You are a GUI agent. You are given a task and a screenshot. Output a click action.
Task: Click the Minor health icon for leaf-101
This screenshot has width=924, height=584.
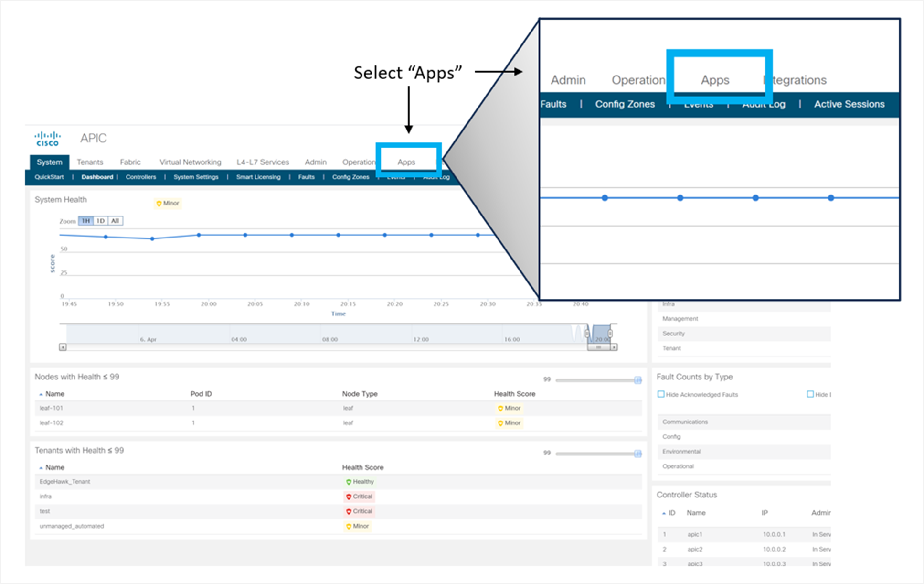tap(500, 409)
